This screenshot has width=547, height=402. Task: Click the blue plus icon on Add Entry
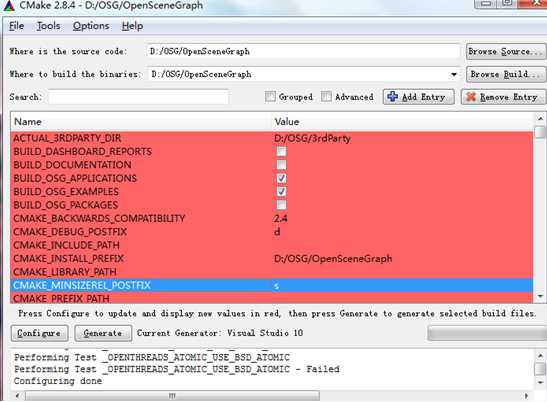[x=392, y=97]
